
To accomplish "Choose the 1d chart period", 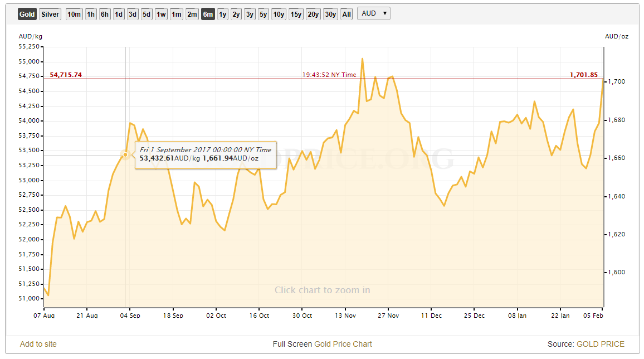I will click(119, 14).
